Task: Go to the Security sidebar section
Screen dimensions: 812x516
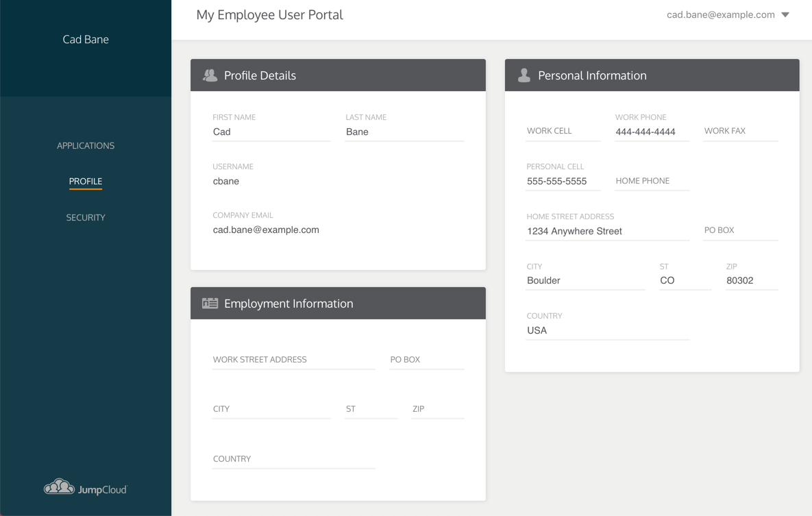Action: pos(86,218)
